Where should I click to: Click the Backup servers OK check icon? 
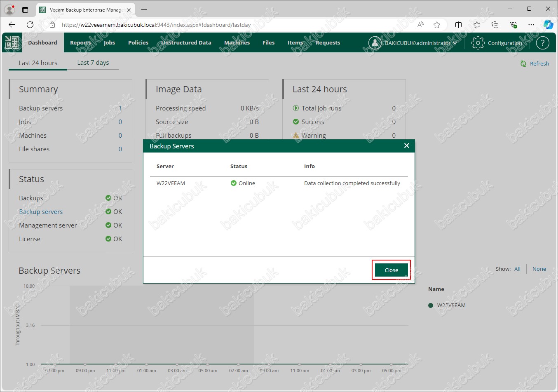click(x=108, y=211)
